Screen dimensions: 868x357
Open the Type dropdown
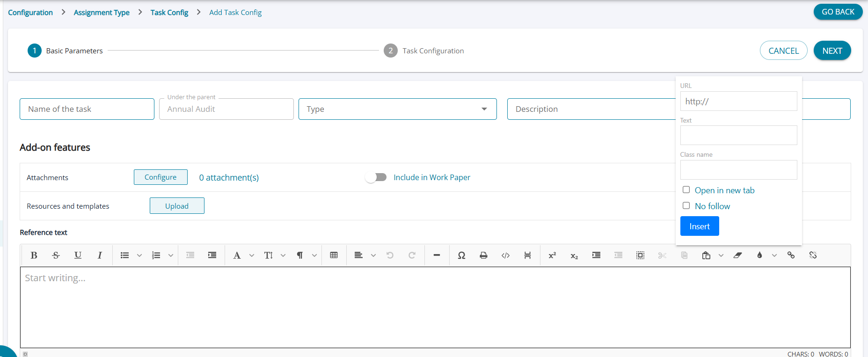(397, 109)
